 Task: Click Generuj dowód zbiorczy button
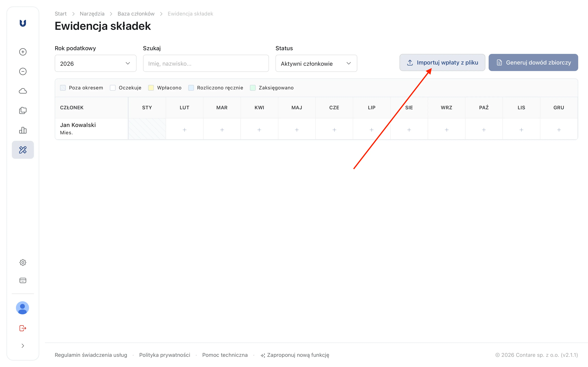pyautogui.click(x=533, y=63)
